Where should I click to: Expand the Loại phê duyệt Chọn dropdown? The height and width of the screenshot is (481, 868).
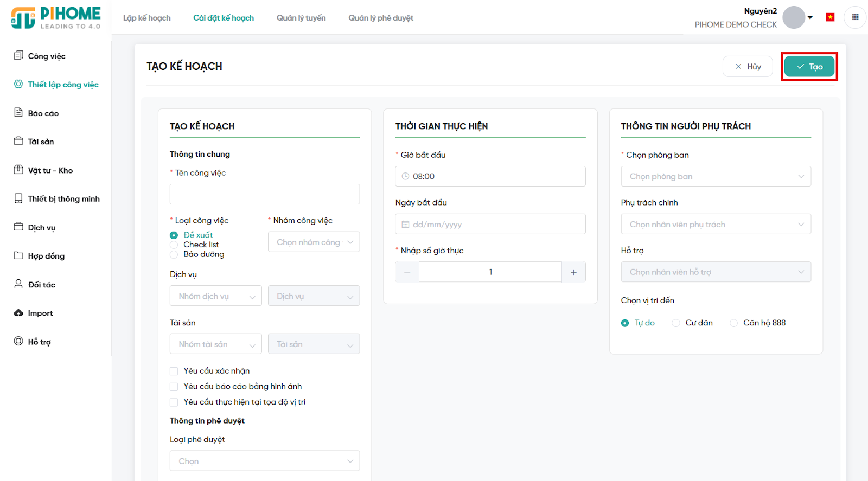[x=264, y=461]
